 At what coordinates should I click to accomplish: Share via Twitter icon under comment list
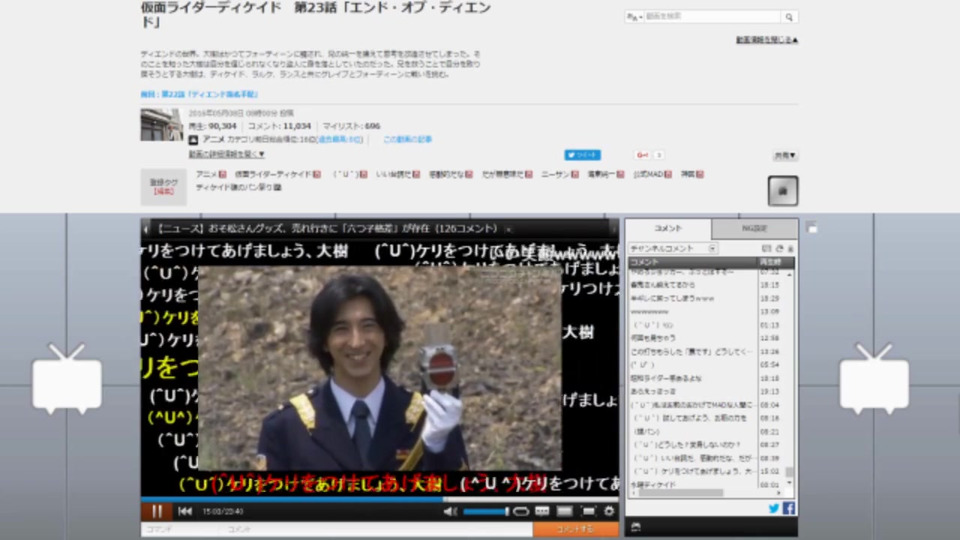click(774, 508)
